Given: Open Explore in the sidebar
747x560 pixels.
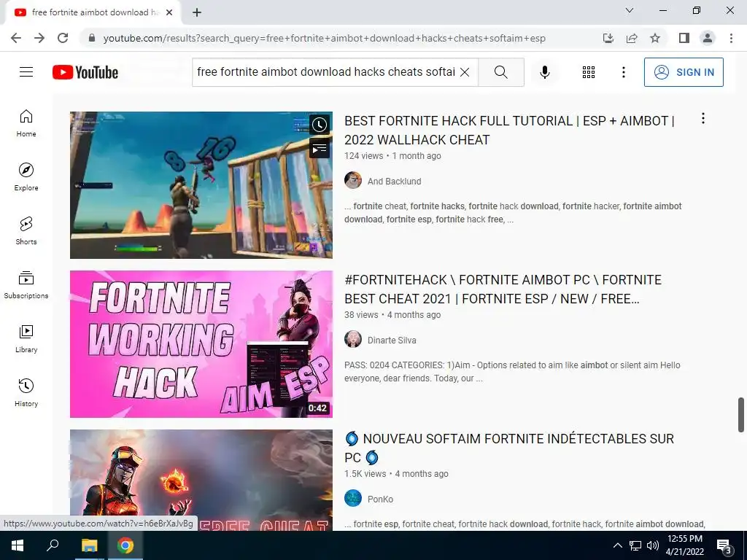Looking at the screenshot, I should coord(26,177).
